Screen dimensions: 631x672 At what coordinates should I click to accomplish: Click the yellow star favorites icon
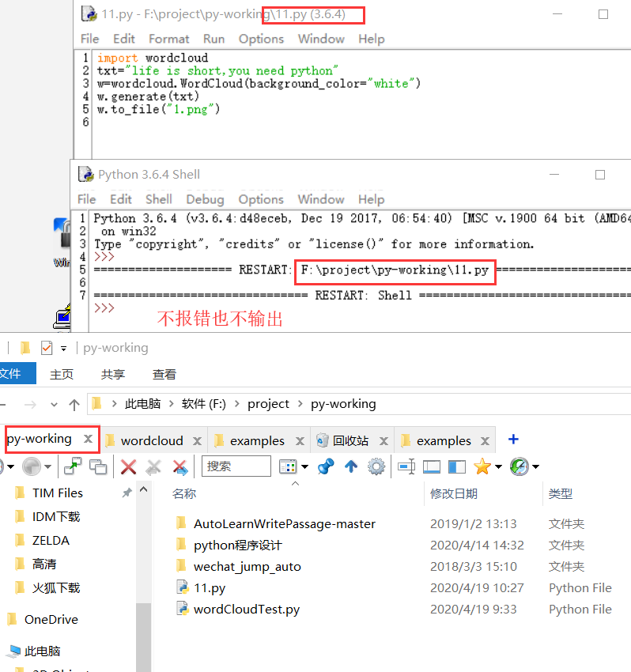pos(482,466)
